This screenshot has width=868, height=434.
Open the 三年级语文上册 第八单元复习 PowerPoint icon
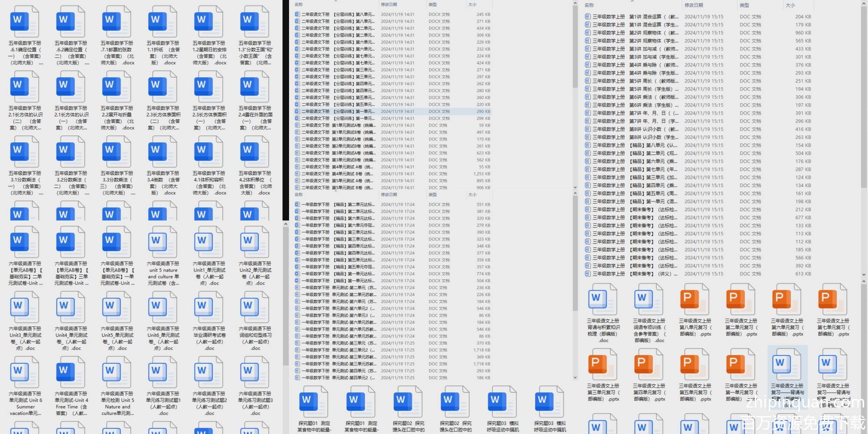tap(695, 299)
